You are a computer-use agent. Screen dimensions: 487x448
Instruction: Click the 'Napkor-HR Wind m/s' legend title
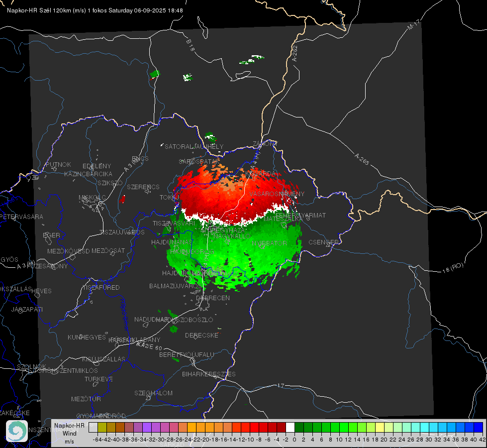(x=69, y=433)
